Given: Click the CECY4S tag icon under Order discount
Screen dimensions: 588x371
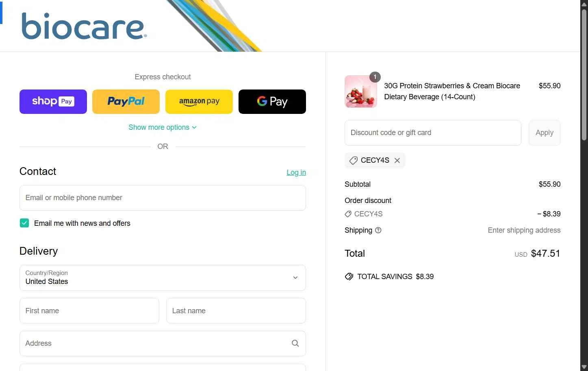Looking at the screenshot, I should coord(348,214).
